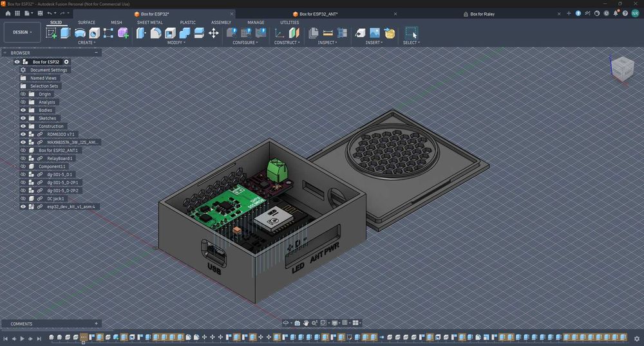Screen dimensions: 644x346
Task: Collapse the Box for ESP32 root
Action: pos(8,62)
